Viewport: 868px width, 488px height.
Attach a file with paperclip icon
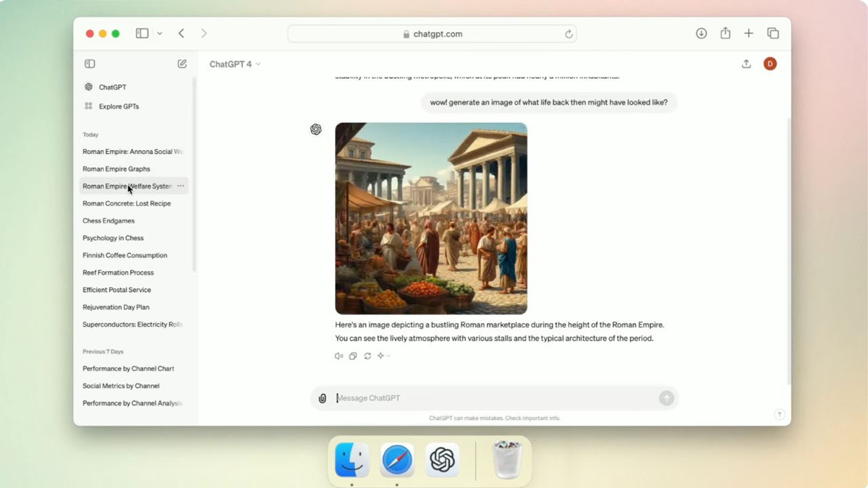point(323,398)
